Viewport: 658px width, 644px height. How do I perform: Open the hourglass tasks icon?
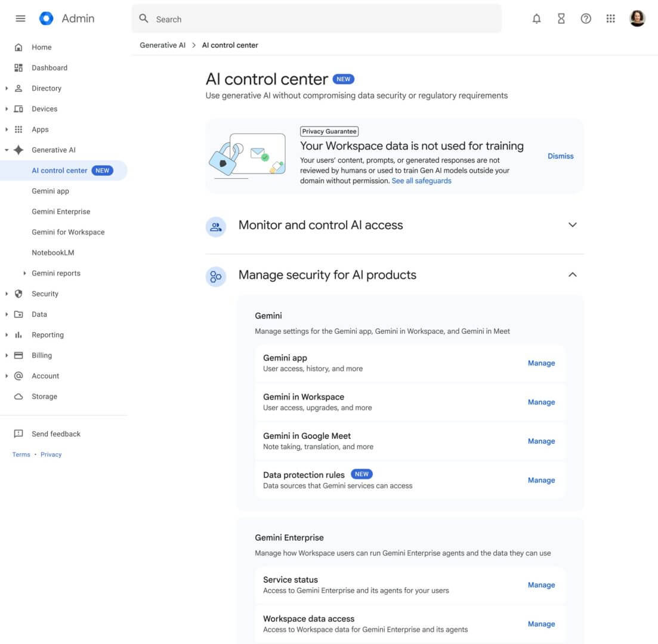[x=561, y=19]
